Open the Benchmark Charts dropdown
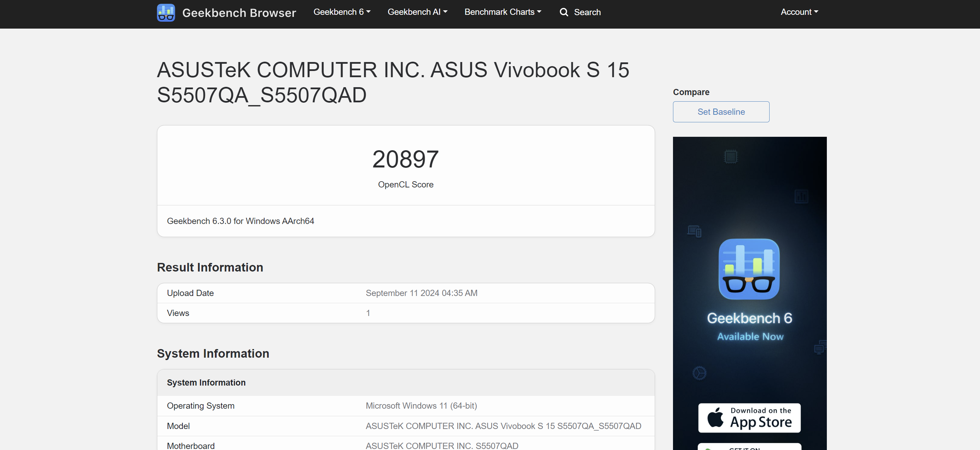This screenshot has height=450, width=980. click(503, 12)
